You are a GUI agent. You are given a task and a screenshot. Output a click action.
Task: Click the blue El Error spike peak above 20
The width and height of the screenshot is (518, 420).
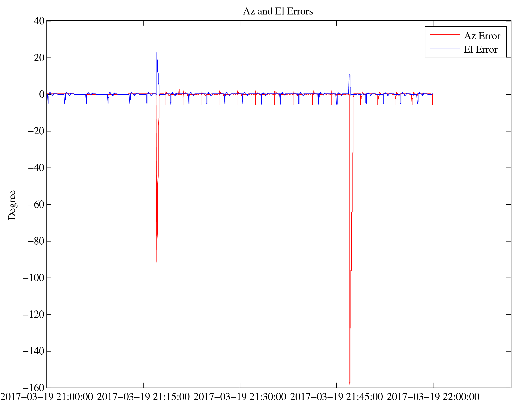pyautogui.click(x=157, y=53)
